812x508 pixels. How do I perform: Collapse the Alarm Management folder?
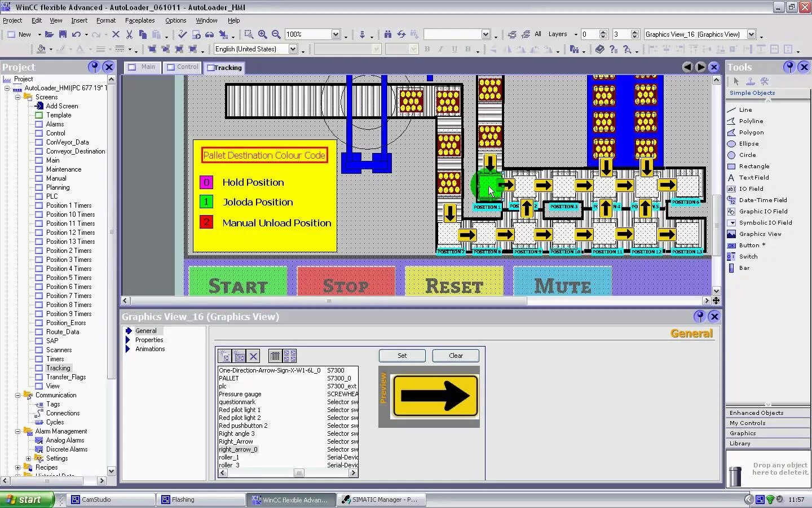point(17,431)
